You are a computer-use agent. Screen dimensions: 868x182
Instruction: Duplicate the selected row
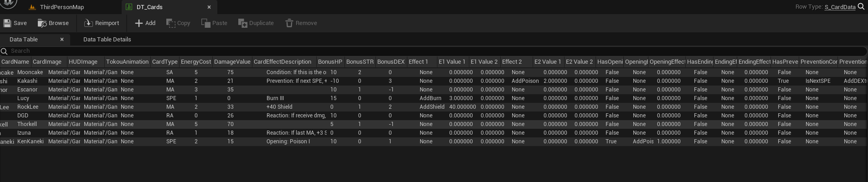pyautogui.click(x=243, y=23)
